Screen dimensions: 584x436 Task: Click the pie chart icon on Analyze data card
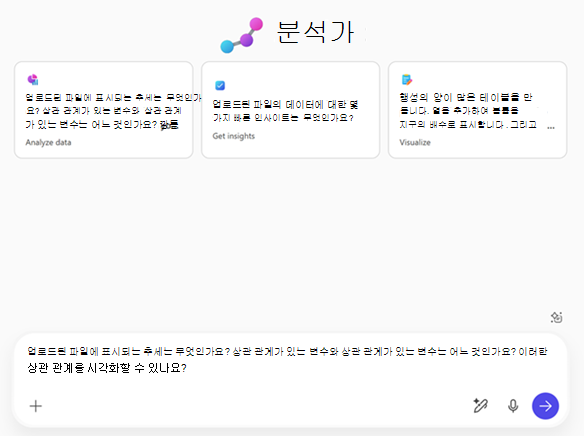tap(33, 79)
